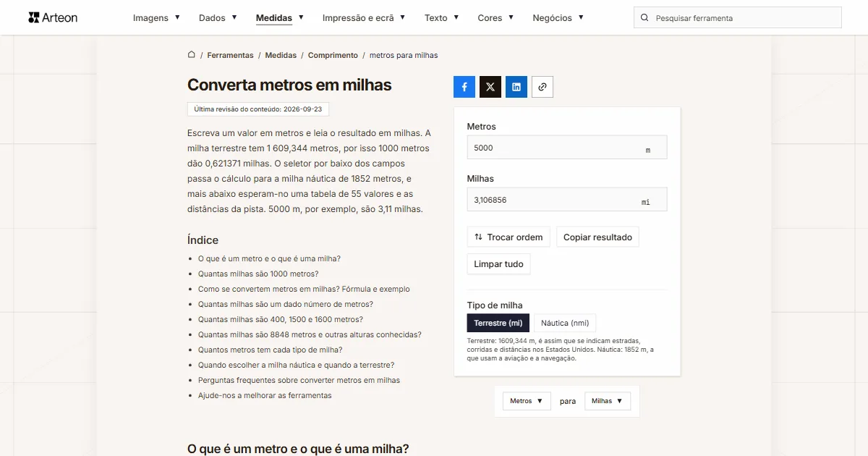Share the page on X
Viewport: 868px width, 456px height.
point(490,87)
